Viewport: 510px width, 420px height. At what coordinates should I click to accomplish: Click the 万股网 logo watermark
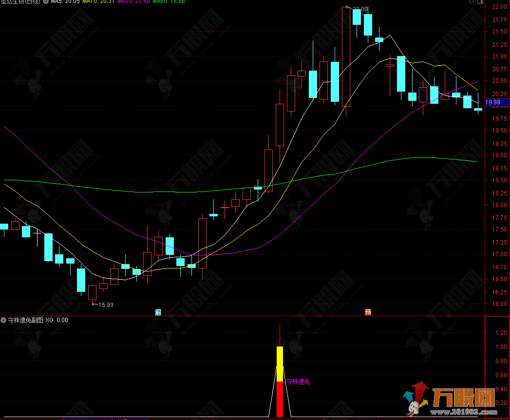click(x=452, y=401)
